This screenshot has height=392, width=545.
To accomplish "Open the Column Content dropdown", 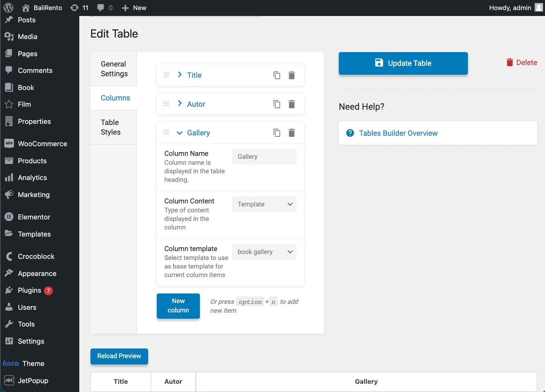I will tap(264, 204).
